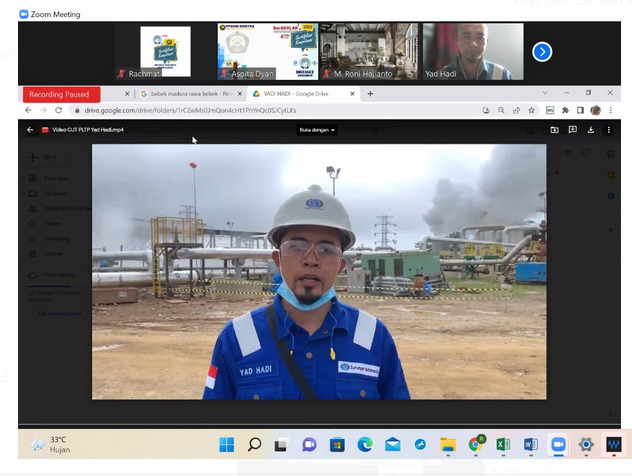Select M. Roni Harjanto participant thumbnail
This screenshot has height=476, width=632.
pyautogui.click(x=369, y=51)
